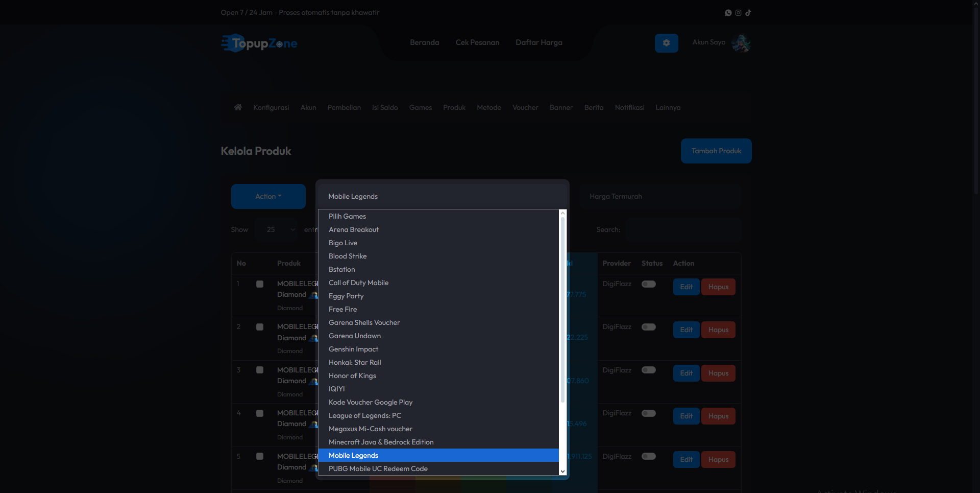Screen dimensions: 980x493
Task: Open the Action dropdown button
Action: pos(268,196)
